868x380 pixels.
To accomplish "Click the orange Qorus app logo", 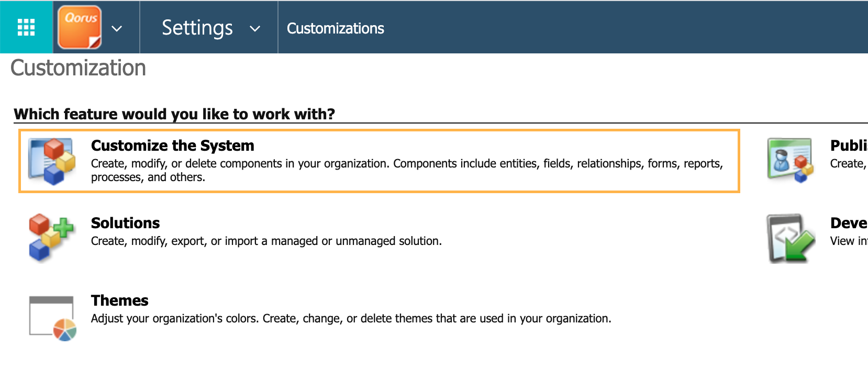I will 80,27.
